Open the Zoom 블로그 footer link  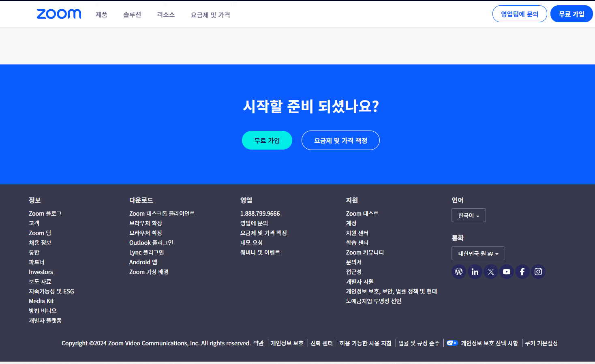pyautogui.click(x=45, y=213)
